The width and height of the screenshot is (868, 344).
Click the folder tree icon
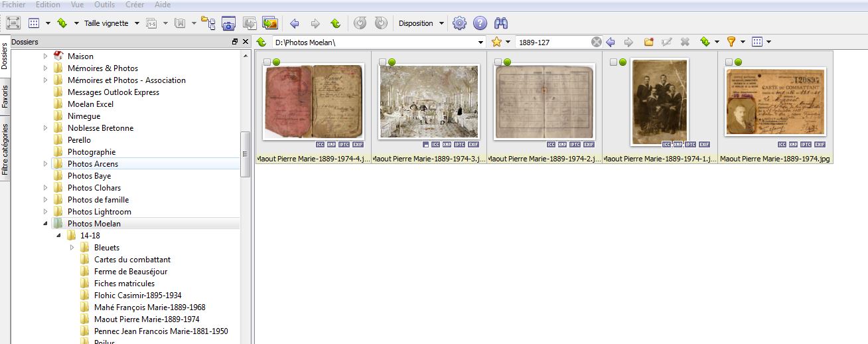tap(208, 23)
